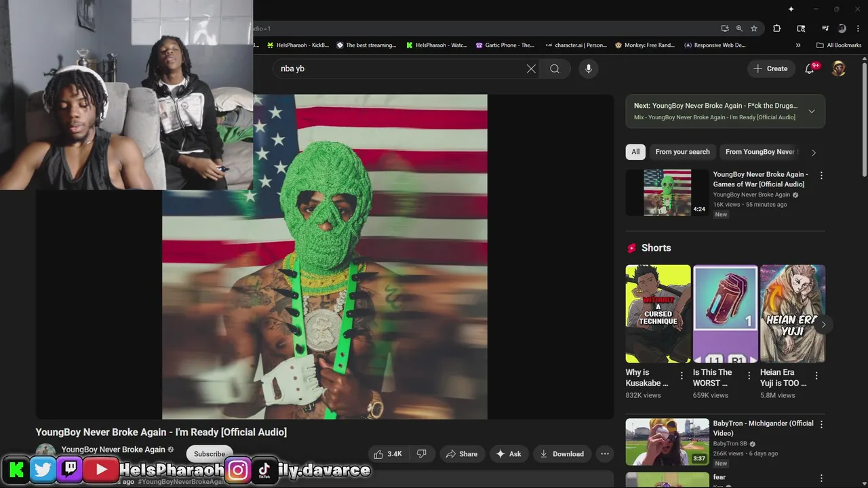This screenshot has height=488, width=868.
Task: Download the I'm Ready video
Action: [x=561, y=454]
